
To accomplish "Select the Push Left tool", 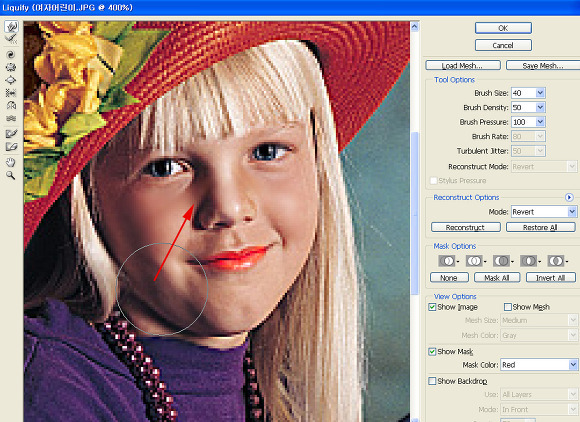I will [x=11, y=93].
